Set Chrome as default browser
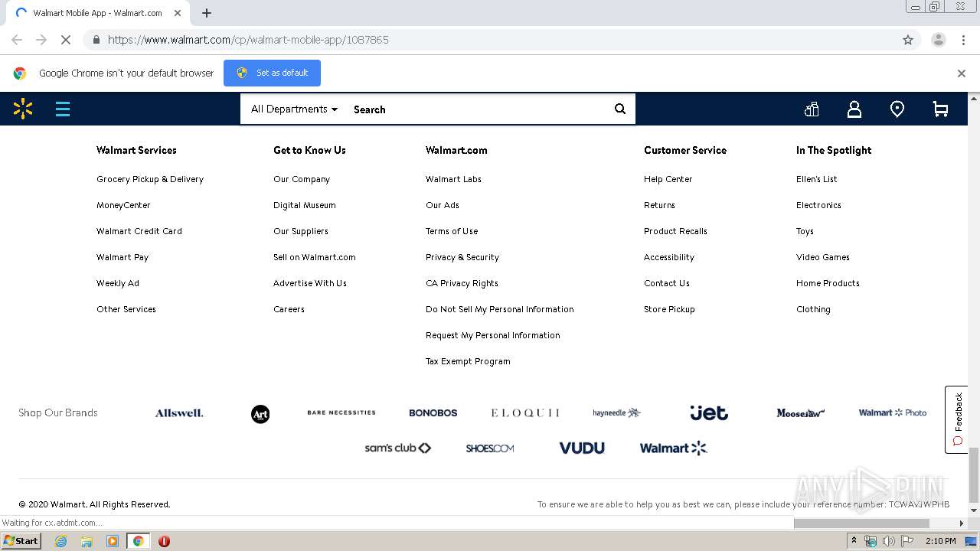 coord(272,73)
